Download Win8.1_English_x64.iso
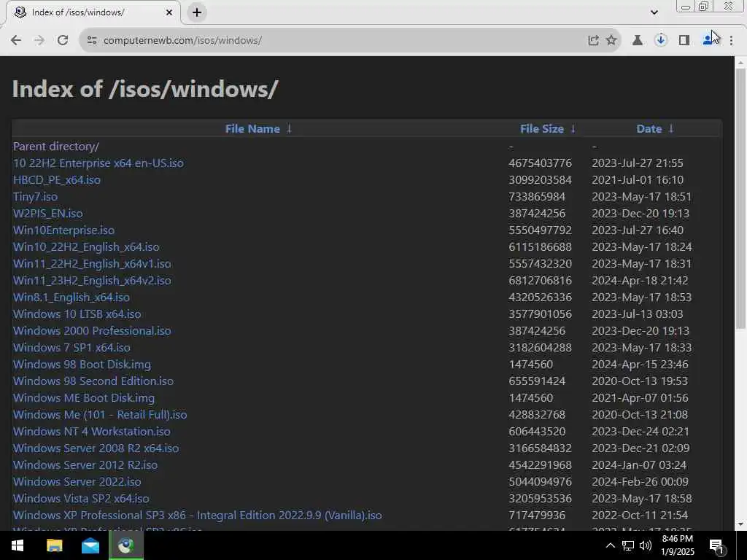Viewport: 747px width, 560px height. [71, 297]
